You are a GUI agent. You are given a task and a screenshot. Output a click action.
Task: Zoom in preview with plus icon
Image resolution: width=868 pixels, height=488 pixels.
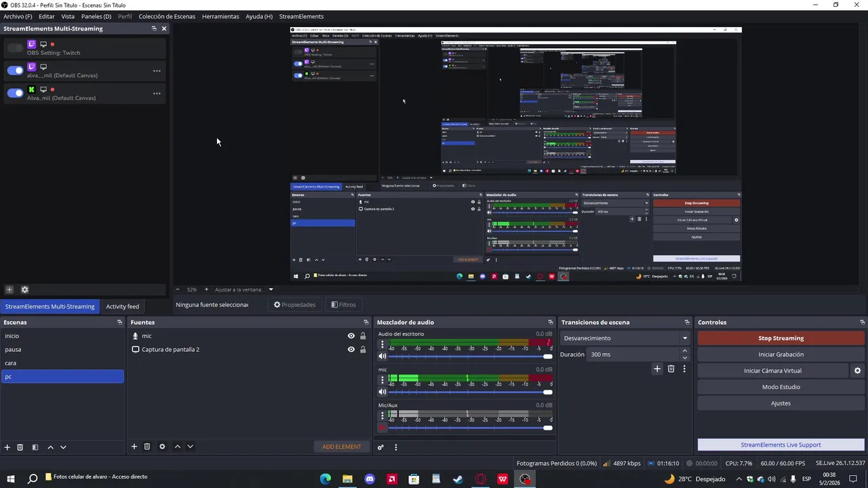[x=207, y=289]
